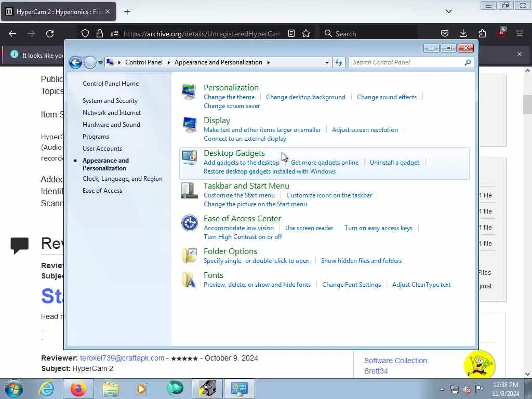
Task: Open Hardware and Sound category
Action: click(x=111, y=125)
